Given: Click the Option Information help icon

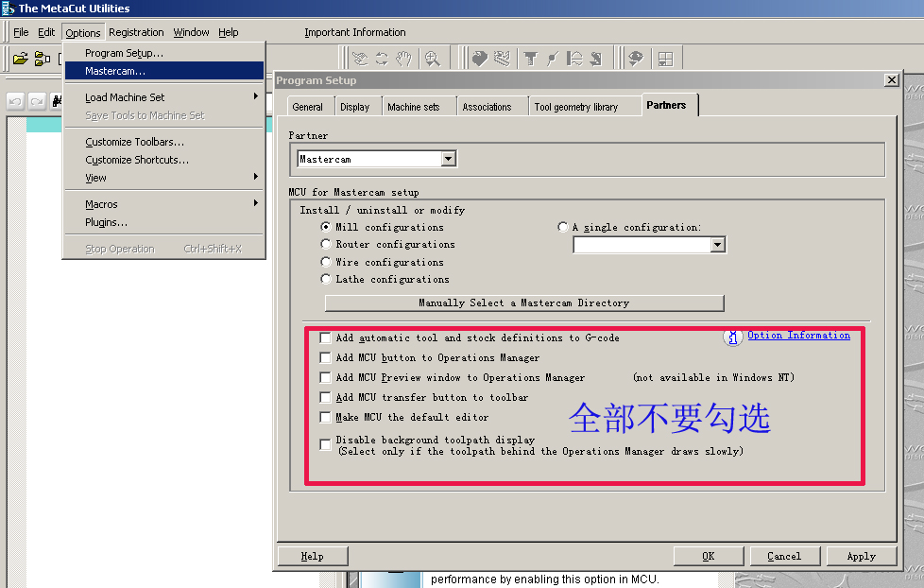Looking at the screenshot, I should [x=732, y=337].
